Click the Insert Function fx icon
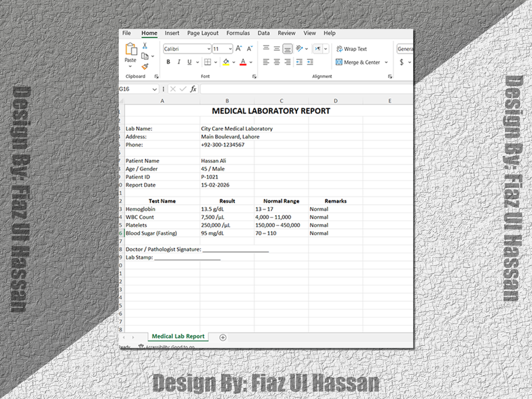 click(x=193, y=89)
